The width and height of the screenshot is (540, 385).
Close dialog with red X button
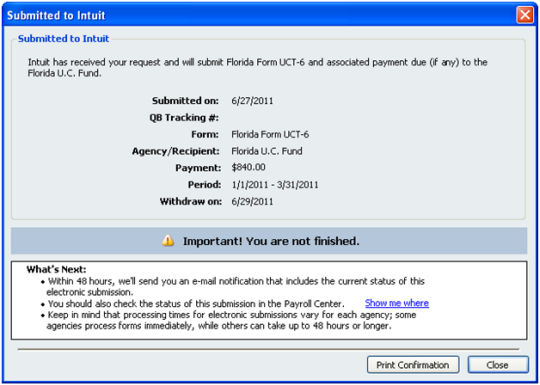[525, 15]
